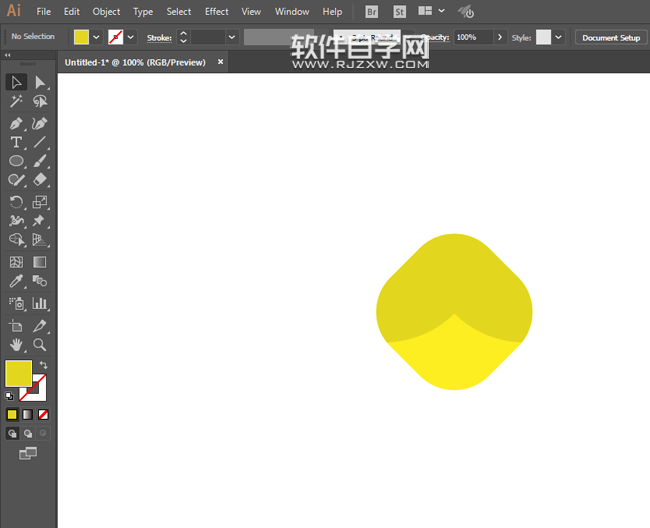Select the Curvature tool
The image size is (650, 528).
coord(40,124)
